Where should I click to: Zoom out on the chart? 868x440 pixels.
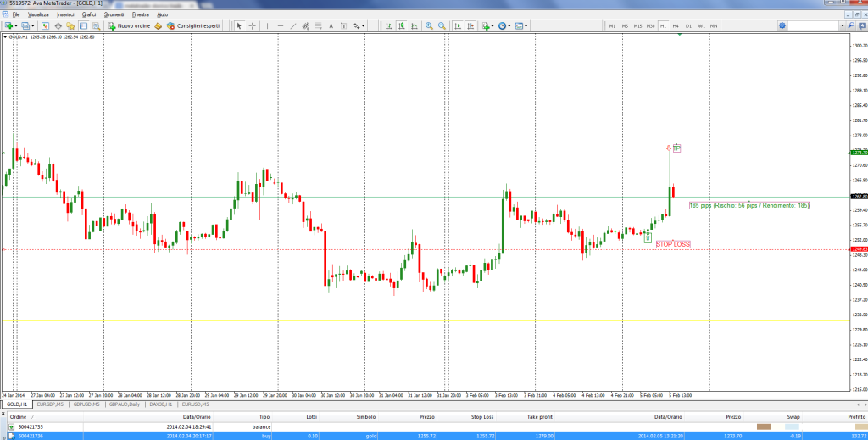click(x=442, y=25)
